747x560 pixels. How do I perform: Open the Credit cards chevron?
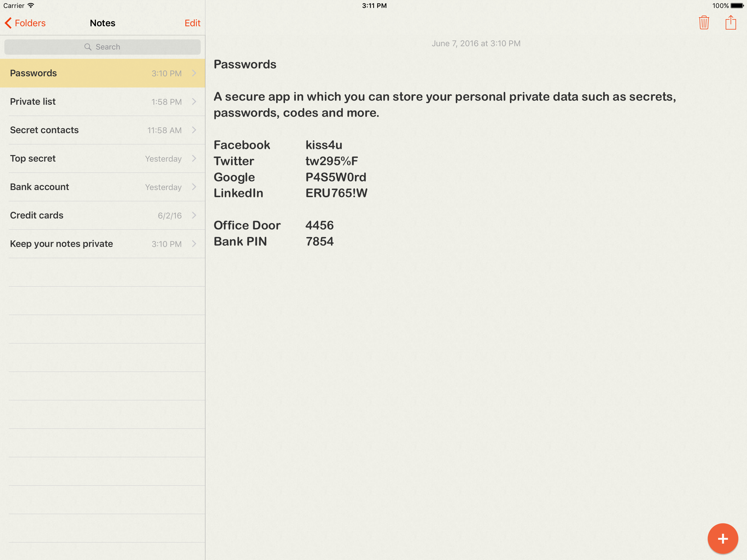click(194, 215)
